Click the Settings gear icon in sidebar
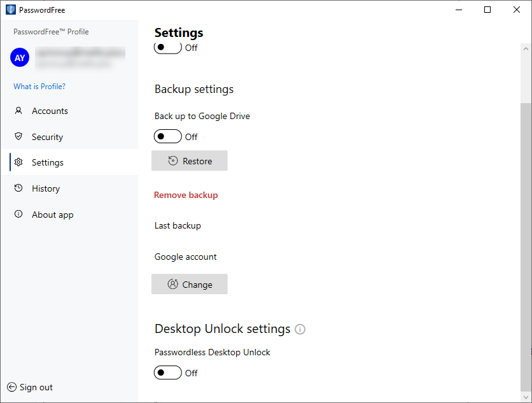Image resolution: width=532 pixels, height=403 pixels. click(18, 162)
